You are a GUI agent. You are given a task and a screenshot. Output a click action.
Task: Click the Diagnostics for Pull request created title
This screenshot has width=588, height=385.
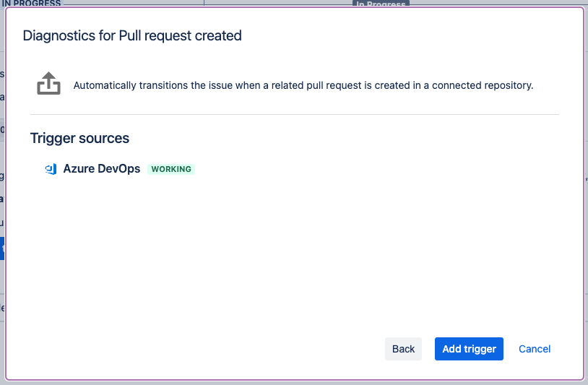pyautogui.click(x=132, y=35)
